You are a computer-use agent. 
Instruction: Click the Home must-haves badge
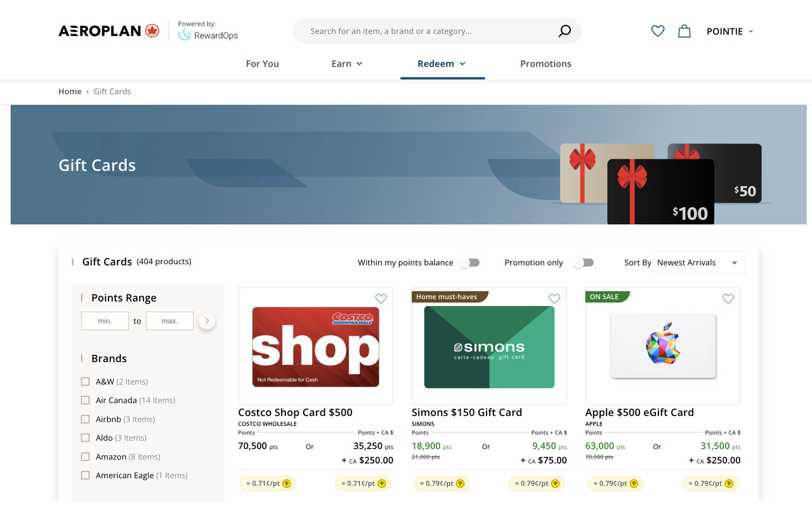click(x=449, y=297)
